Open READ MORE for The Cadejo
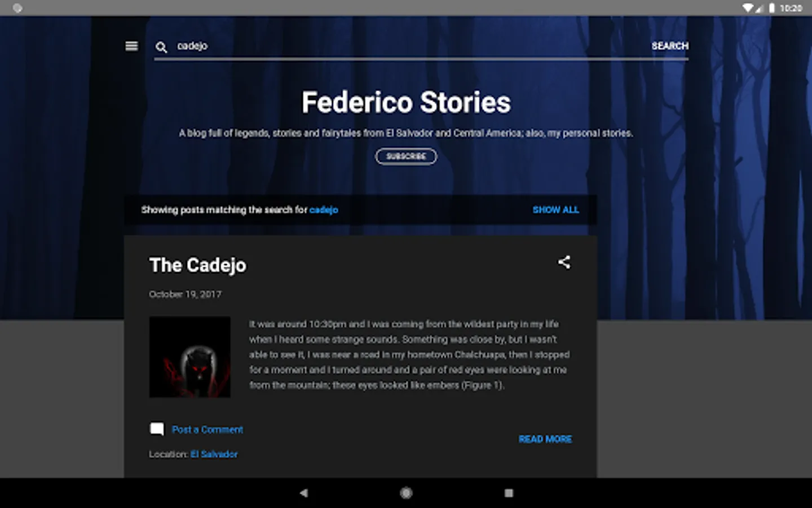This screenshot has height=508, width=812. tap(545, 439)
